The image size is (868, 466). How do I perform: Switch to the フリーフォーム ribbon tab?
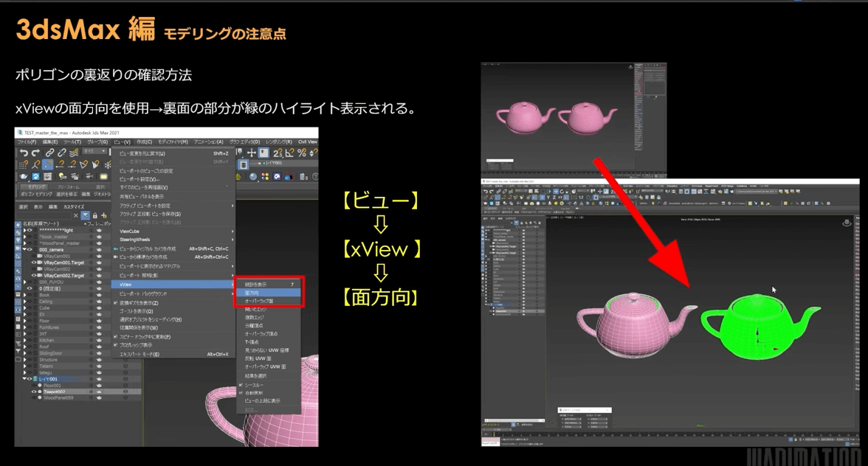click(69, 187)
